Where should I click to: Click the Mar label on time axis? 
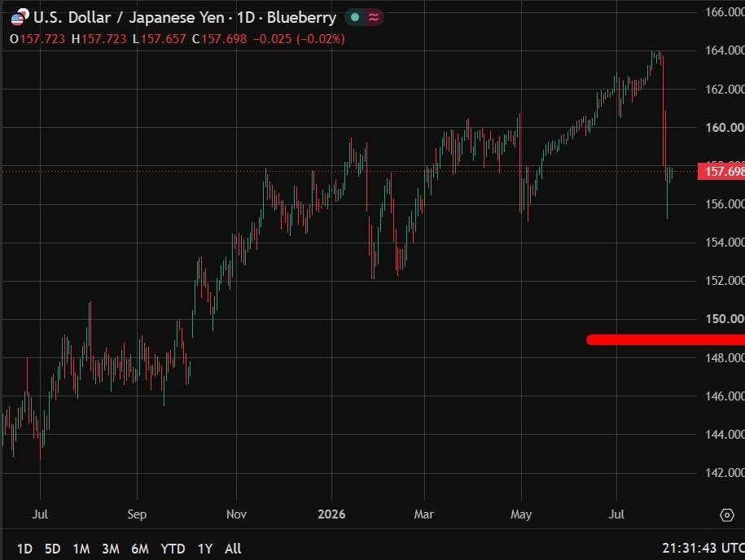point(424,514)
